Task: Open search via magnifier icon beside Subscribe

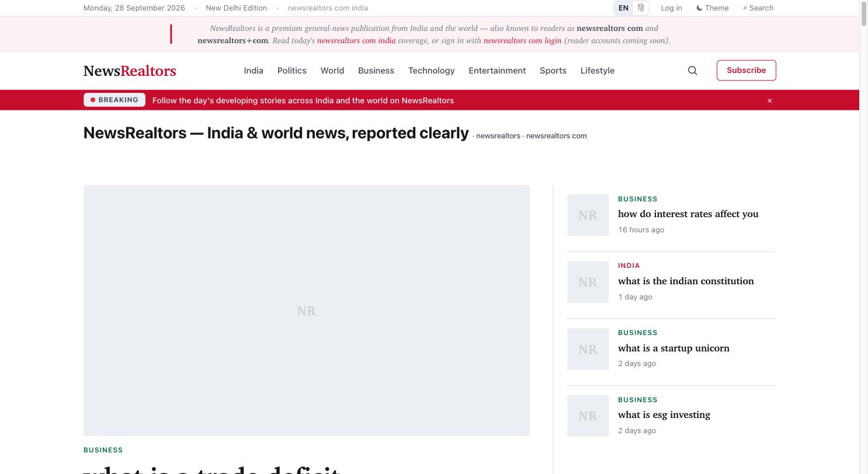Action: [x=693, y=71]
